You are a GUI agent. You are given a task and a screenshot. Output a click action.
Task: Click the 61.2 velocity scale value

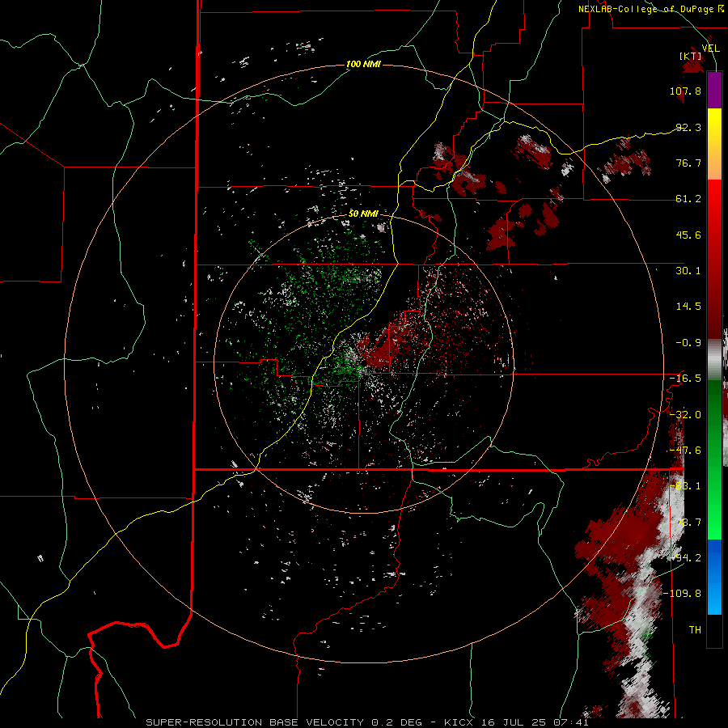688,199
